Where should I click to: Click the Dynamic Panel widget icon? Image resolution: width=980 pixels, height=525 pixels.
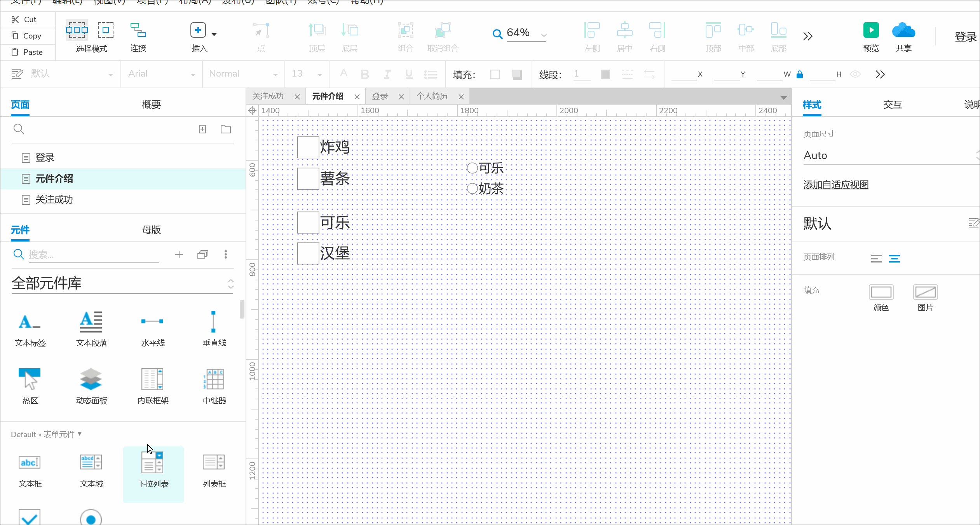click(x=91, y=379)
